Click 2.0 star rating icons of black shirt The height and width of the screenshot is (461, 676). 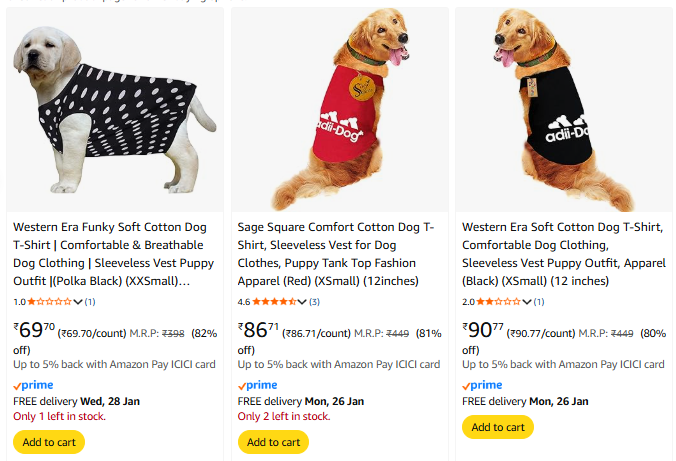498,301
